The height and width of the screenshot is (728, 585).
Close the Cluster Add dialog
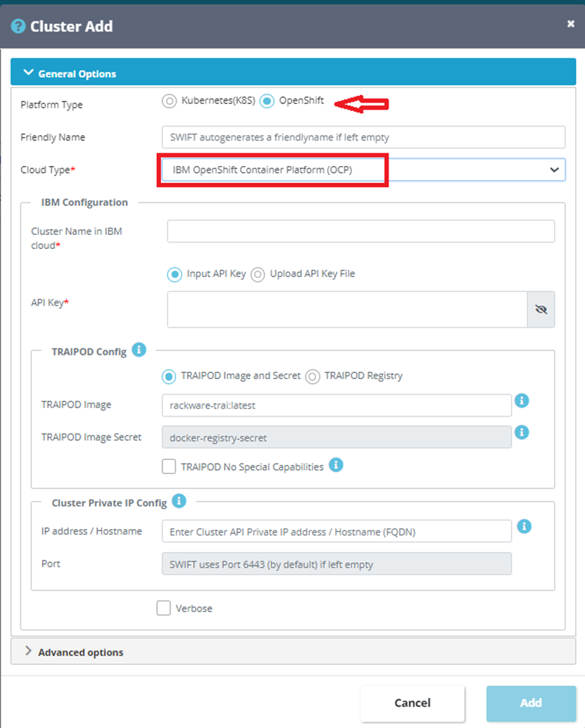coord(571,24)
